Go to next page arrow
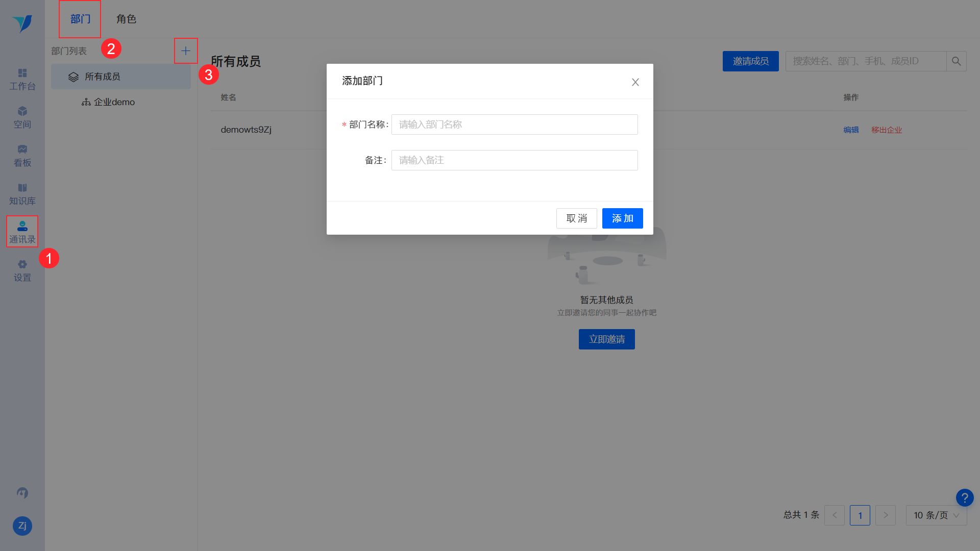 tap(886, 515)
